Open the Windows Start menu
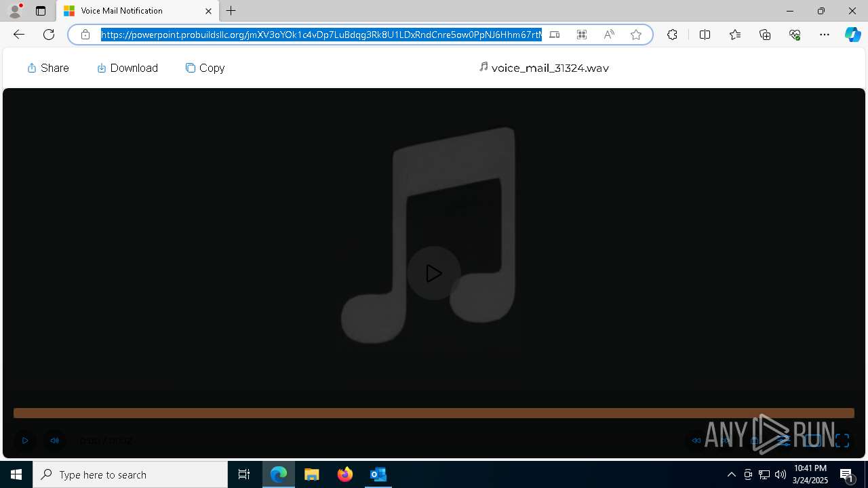The height and width of the screenshot is (488, 868). coord(16,474)
